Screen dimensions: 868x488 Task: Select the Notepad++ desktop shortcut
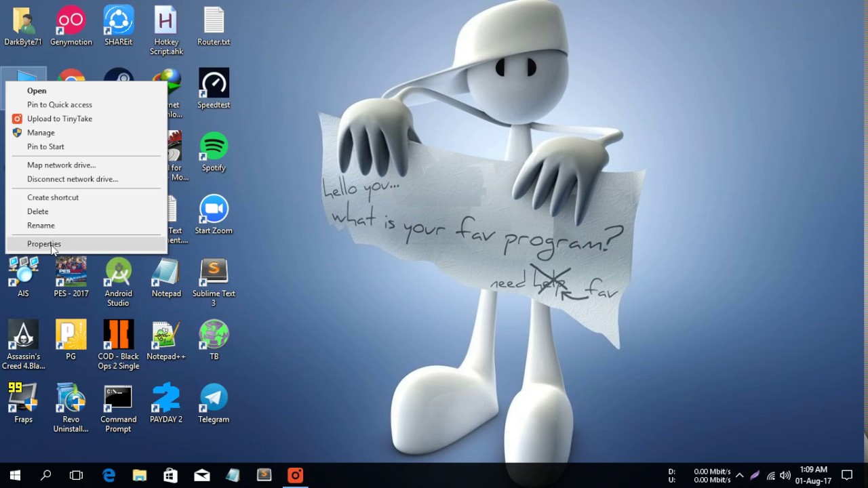[166, 340]
